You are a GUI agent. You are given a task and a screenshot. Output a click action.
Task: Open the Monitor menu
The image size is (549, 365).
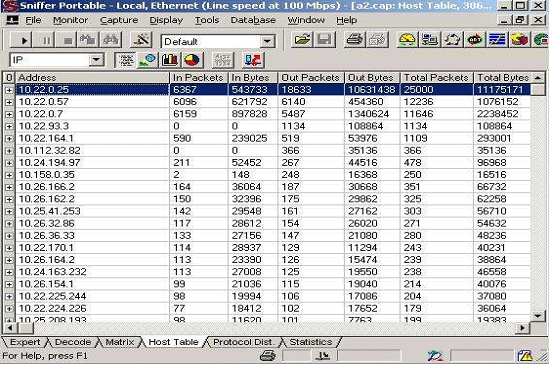(70, 20)
